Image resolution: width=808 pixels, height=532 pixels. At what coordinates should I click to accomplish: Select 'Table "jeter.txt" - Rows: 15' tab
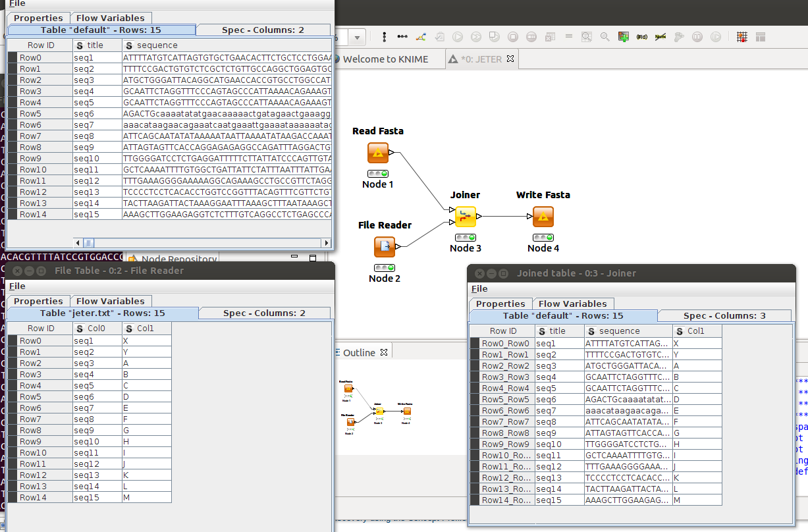[102, 313]
